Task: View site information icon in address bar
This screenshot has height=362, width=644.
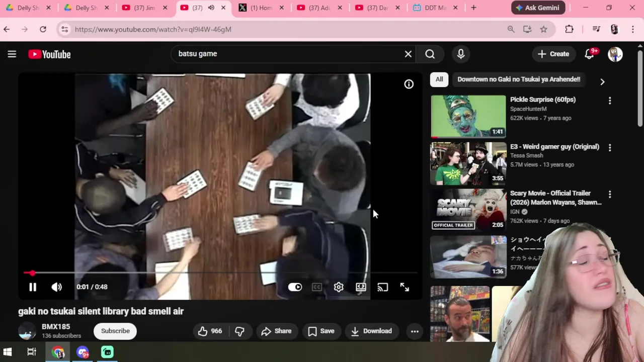Action: click(64, 29)
